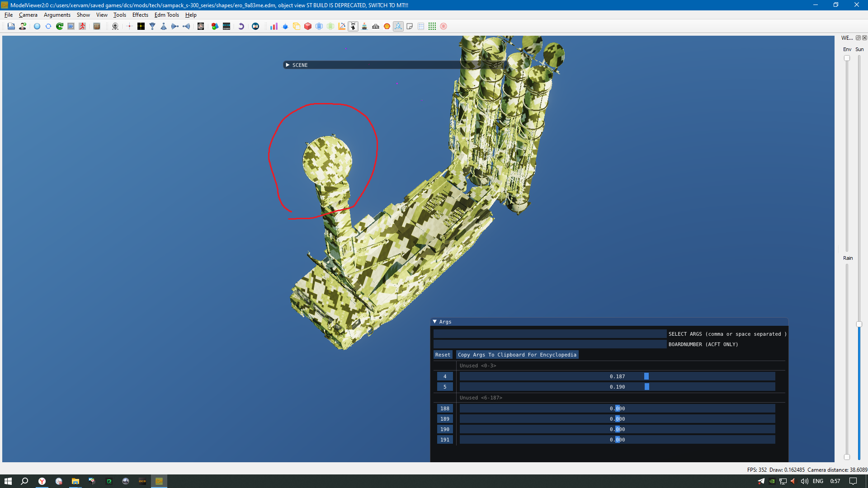
Task: Open the Arguments menu
Action: (57, 15)
